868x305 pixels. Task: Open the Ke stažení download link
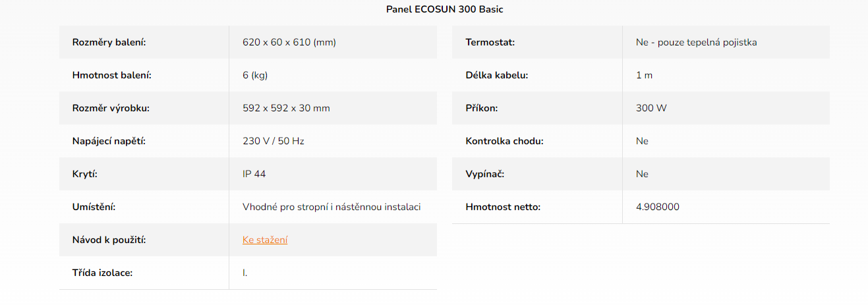(265, 240)
